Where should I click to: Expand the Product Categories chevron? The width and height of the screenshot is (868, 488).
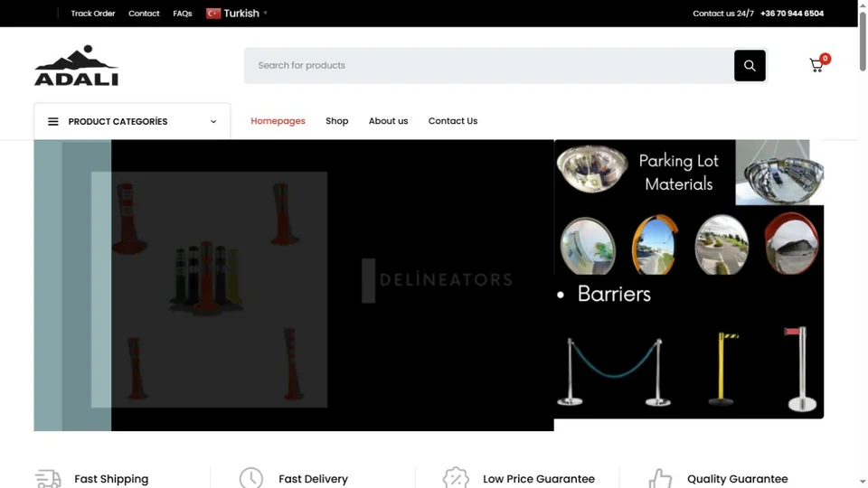(213, 122)
